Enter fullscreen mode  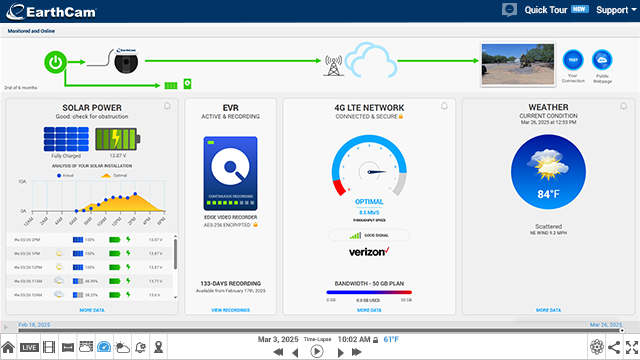point(632,347)
